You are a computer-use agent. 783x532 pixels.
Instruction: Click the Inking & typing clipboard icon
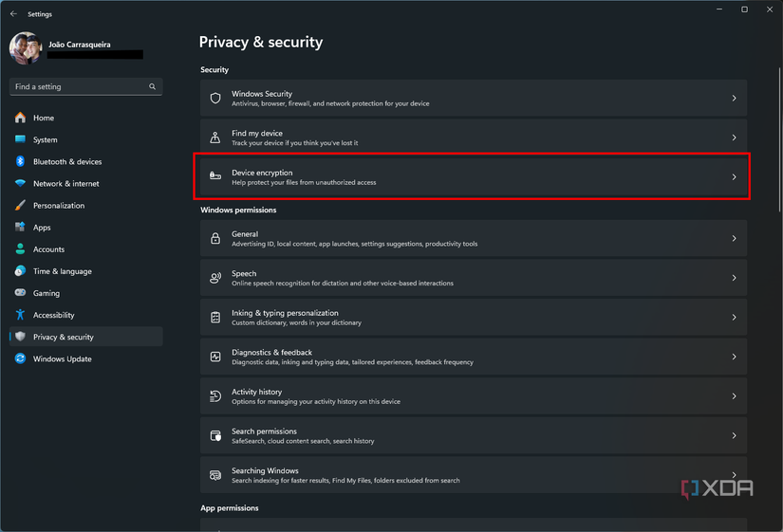point(215,318)
